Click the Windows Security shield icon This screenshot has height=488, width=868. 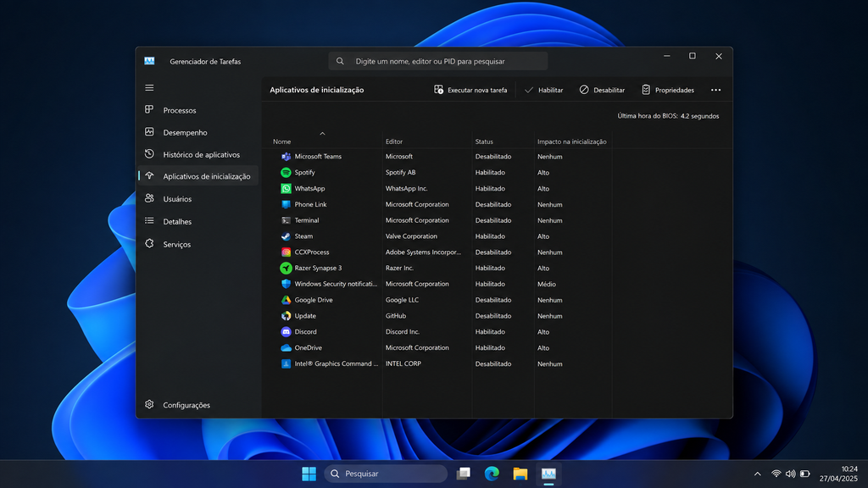(x=286, y=284)
